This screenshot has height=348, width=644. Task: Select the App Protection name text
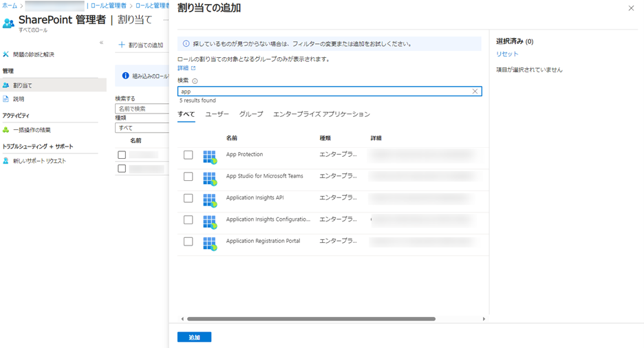point(244,154)
